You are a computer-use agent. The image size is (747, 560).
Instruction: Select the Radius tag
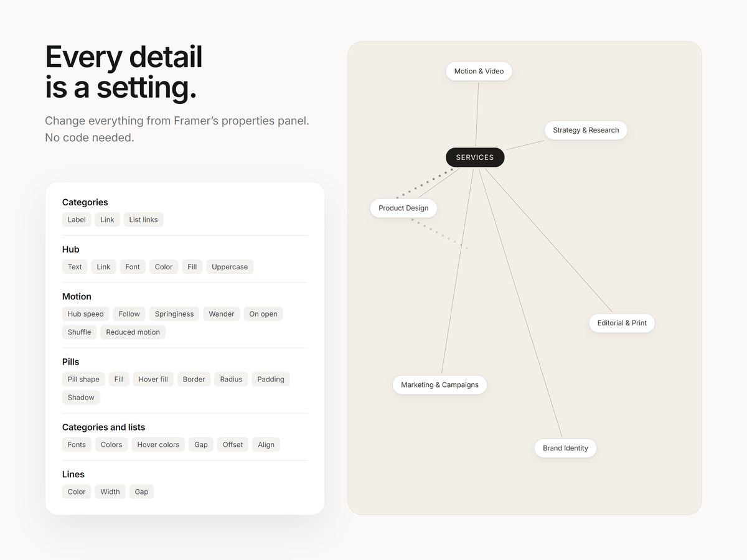click(x=231, y=380)
